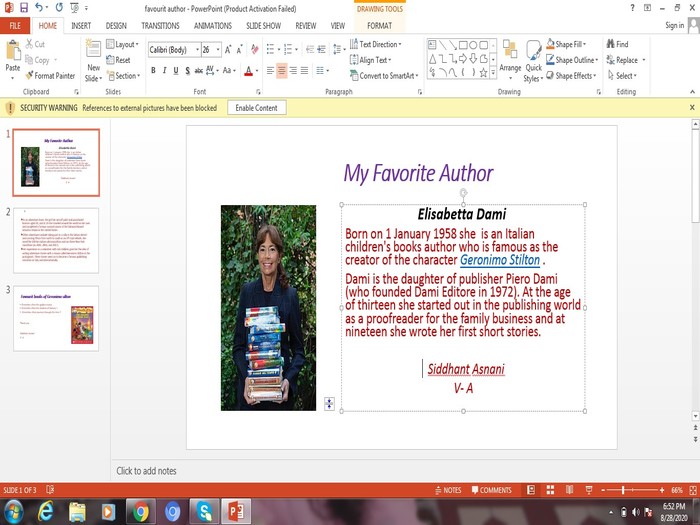The image size is (700, 525).
Task: Start Slide Show from status bar
Action: click(x=589, y=490)
